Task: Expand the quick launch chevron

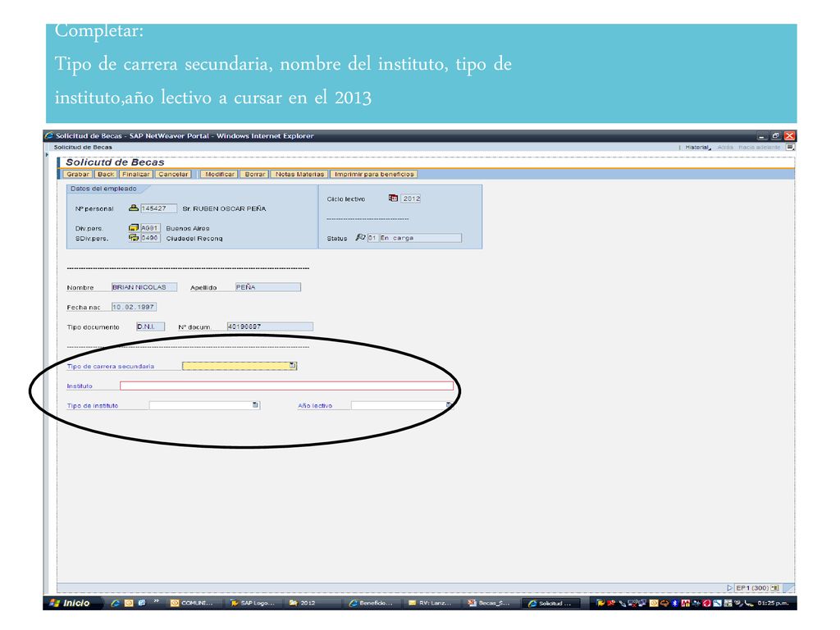Action: point(157,601)
